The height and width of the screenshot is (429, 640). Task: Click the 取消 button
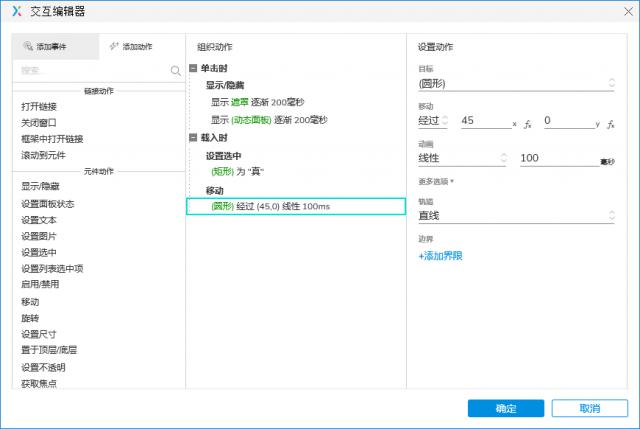click(x=589, y=408)
